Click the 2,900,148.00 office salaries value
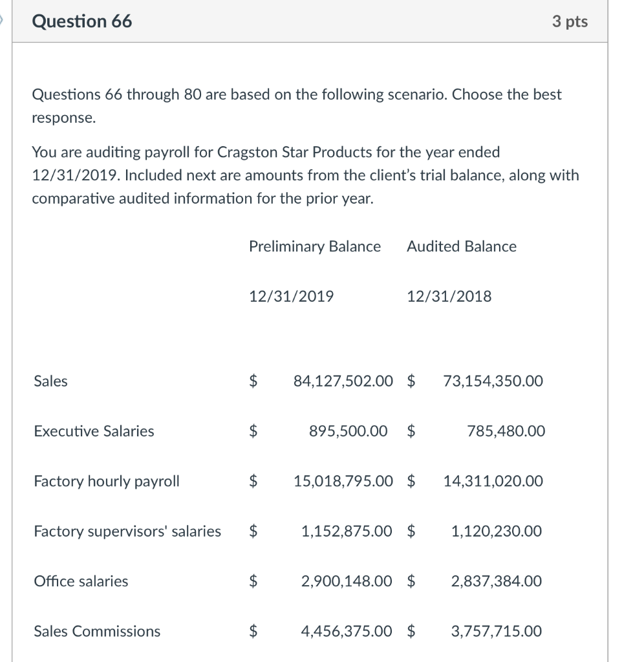The width and height of the screenshot is (644, 662). (347, 581)
